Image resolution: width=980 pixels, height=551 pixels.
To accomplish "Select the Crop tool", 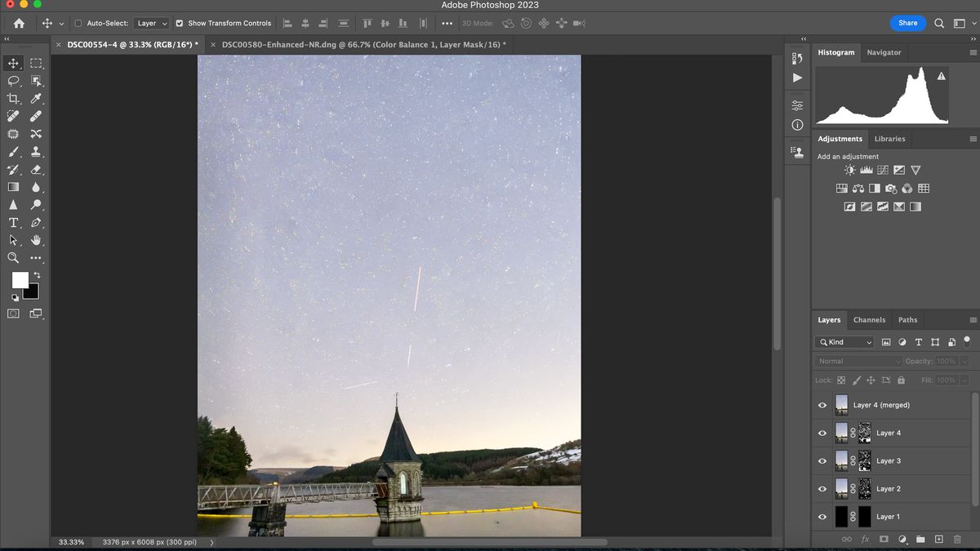I will point(13,99).
